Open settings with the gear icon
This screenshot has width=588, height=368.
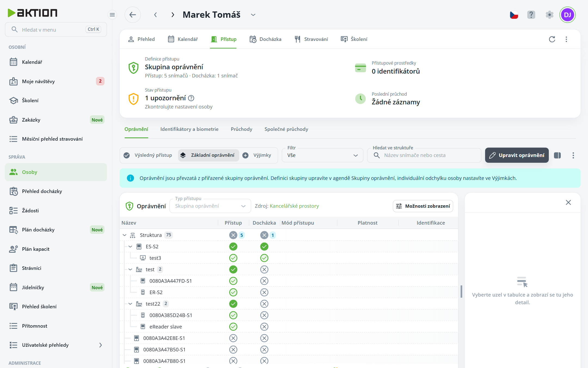(x=549, y=15)
